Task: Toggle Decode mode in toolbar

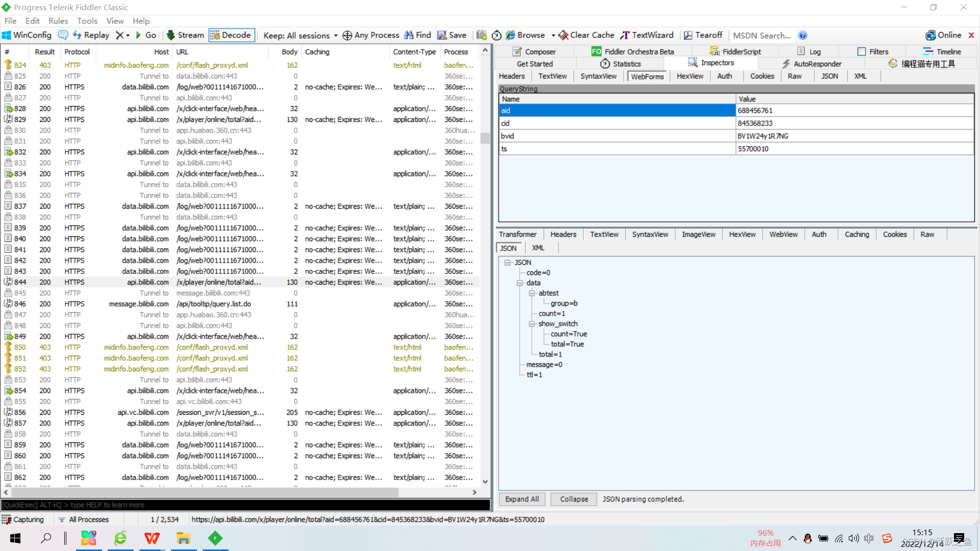Action: [x=231, y=35]
